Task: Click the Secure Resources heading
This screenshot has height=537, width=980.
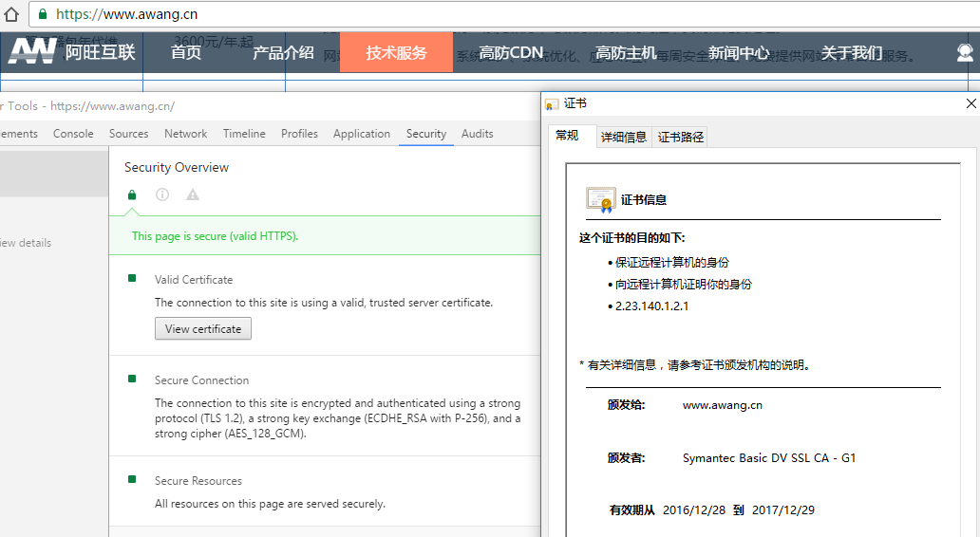Action: (x=198, y=481)
